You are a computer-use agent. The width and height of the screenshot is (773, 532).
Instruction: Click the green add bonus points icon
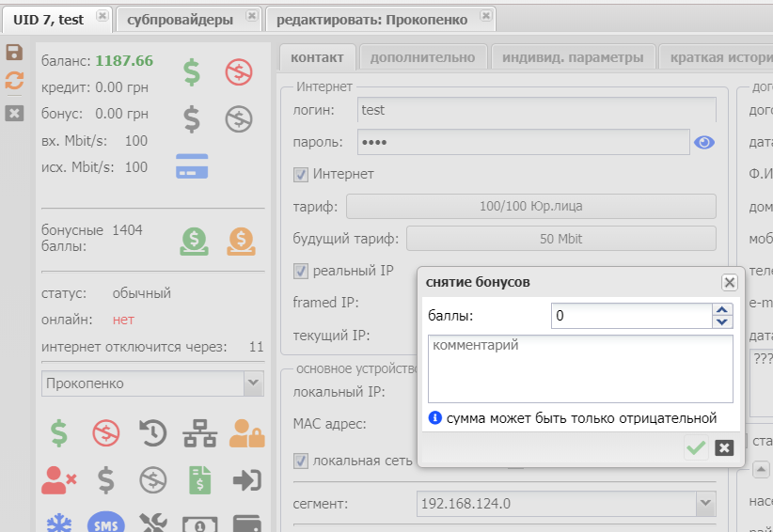[x=194, y=242]
